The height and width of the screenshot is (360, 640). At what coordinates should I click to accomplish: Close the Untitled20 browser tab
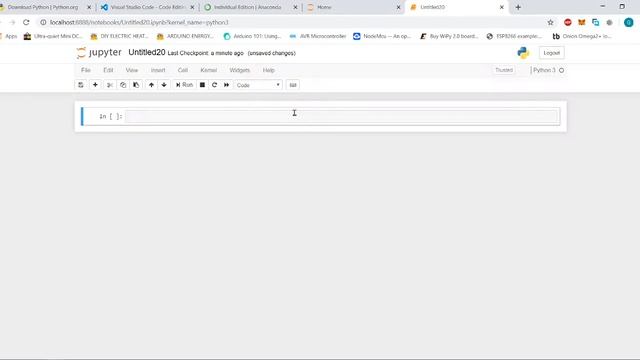[x=502, y=7]
